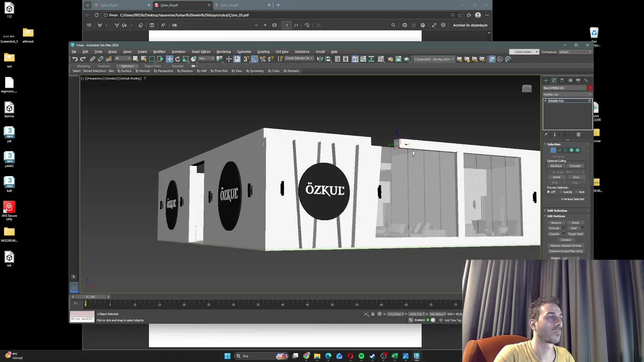The width and height of the screenshot is (644, 362).
Task: Click the Redo arrow in 3ds Max toolbar
Action: coord(83,59)
